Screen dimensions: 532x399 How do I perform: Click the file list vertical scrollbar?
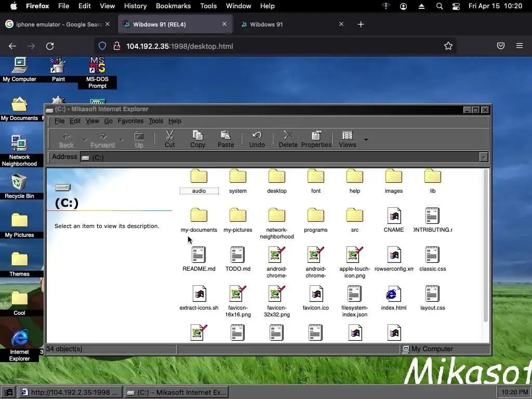[486, 246]
